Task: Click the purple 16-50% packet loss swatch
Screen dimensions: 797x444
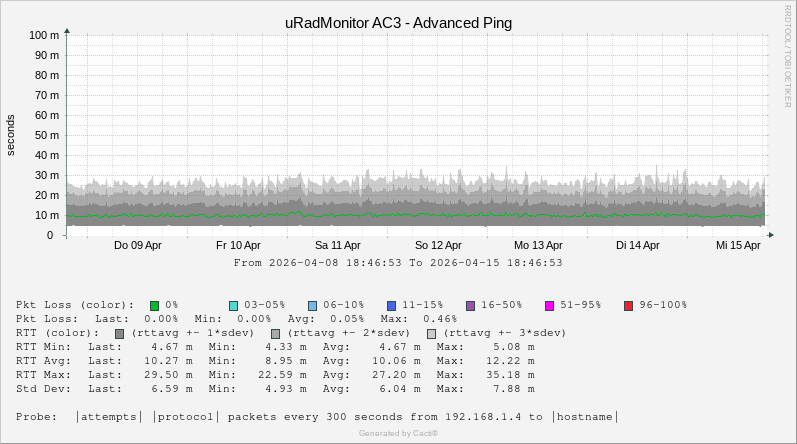Action: [470, 305]
